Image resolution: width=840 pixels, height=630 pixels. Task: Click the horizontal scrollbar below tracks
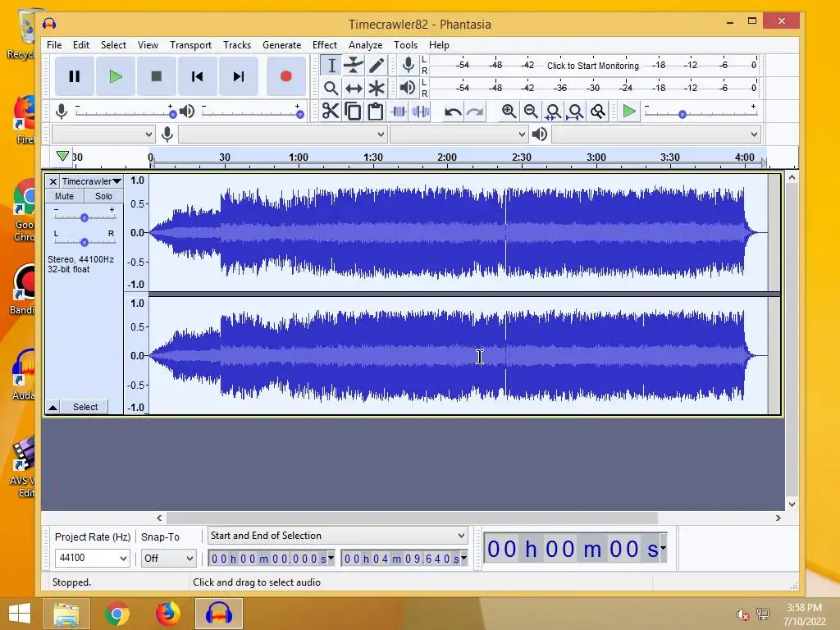coord(412,518)
